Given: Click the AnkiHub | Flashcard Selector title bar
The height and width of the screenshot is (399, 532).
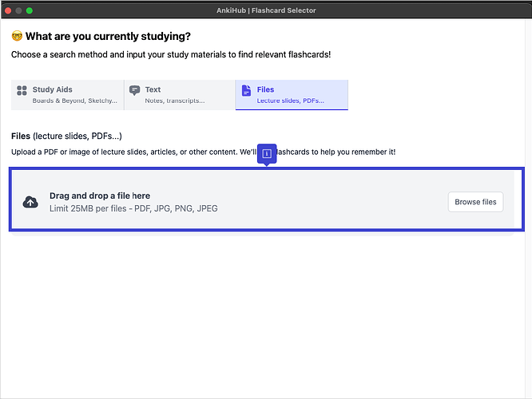Looking at the screenshot, I should click(265, 10).
